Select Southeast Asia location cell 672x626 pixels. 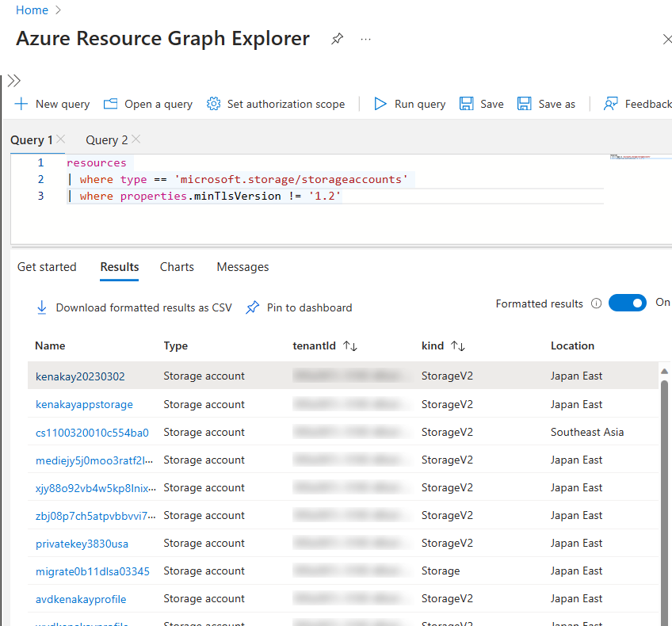tap(587, 432)
